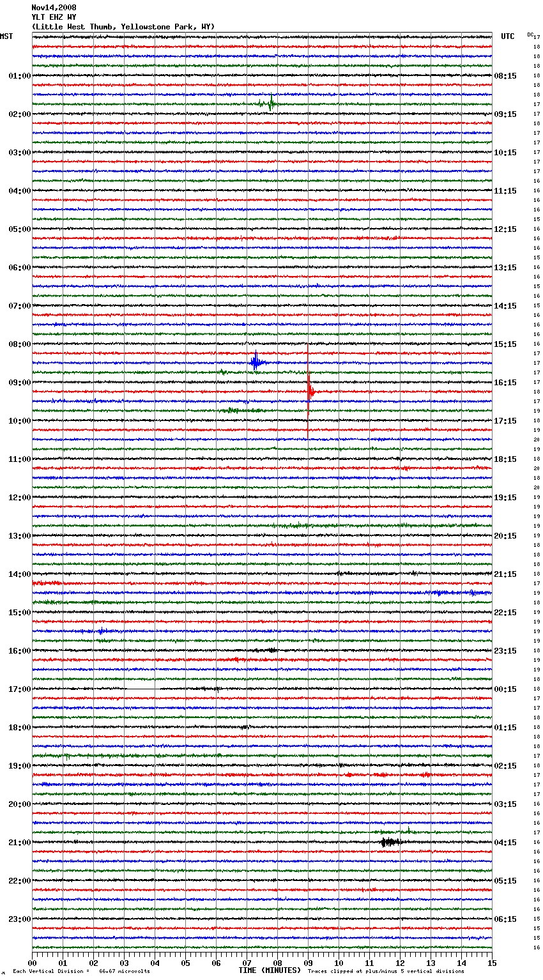543x980 pixels.
Task: Click the 22:15 UTC time label
Action: click(x=505, y=613)
